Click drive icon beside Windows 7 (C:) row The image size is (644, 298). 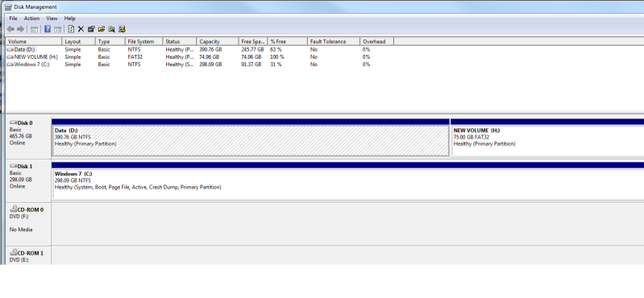click(10, 64)
